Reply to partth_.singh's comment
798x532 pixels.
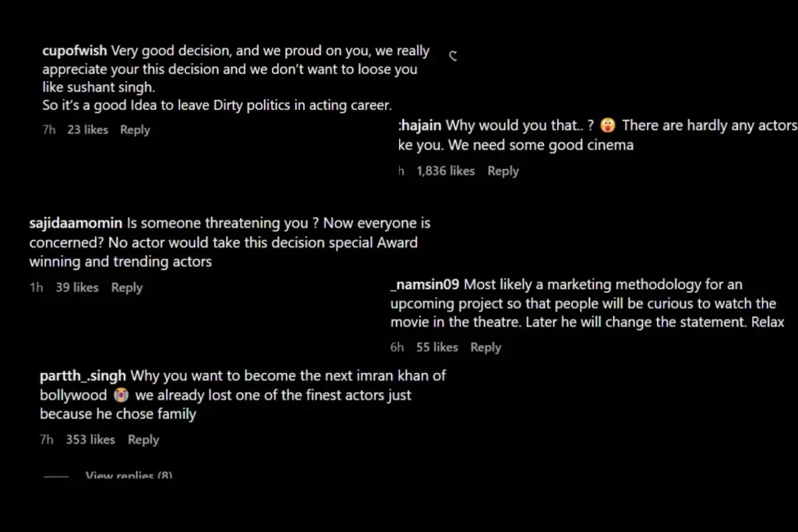tap(143, 440)
